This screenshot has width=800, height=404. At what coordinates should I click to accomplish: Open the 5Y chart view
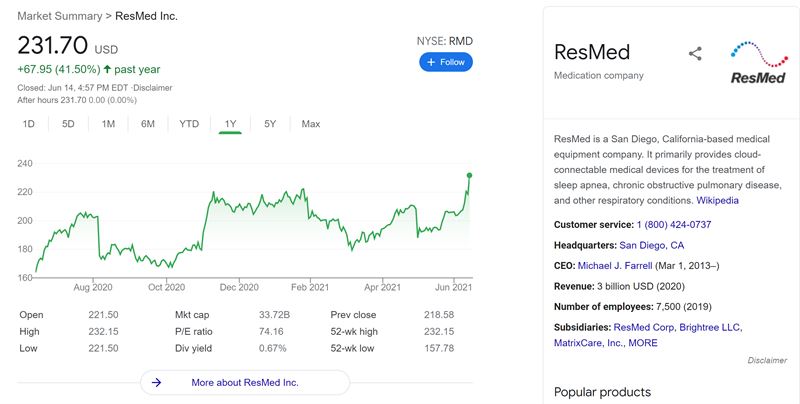[x=270, y=124]
